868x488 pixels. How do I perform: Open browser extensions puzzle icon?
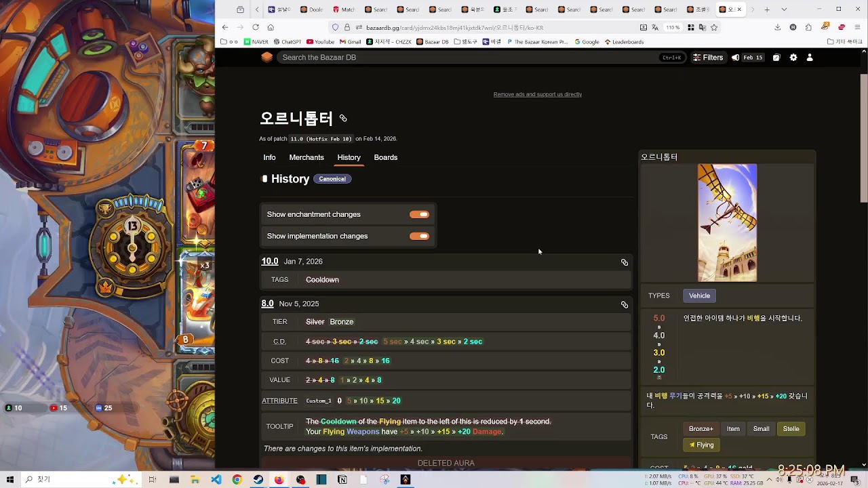(x=809, y=27)
